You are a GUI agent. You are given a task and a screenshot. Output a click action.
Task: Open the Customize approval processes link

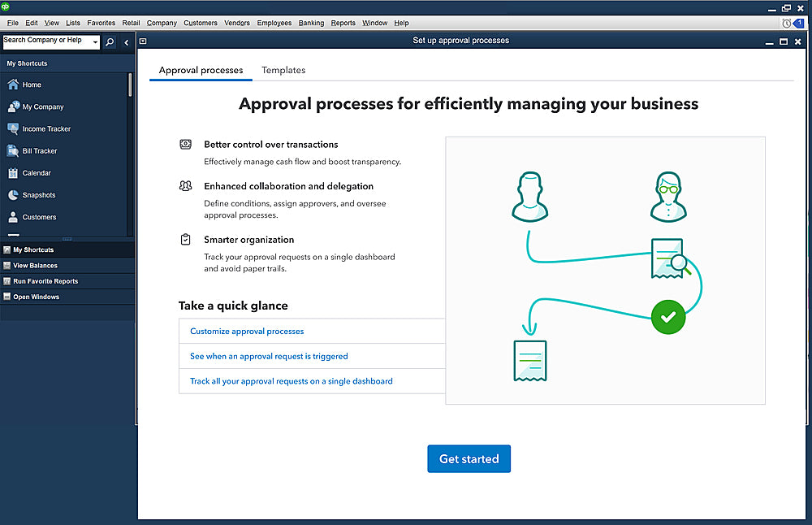[247, 332]
